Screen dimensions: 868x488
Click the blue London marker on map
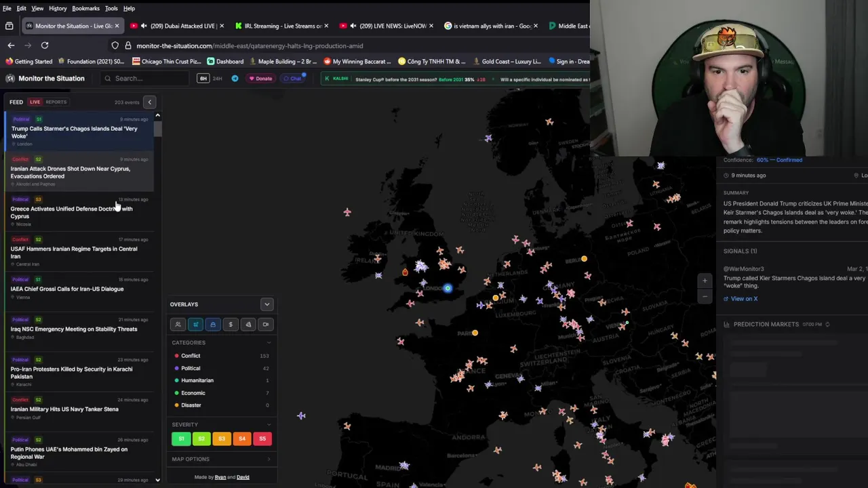(x=448, y=288)
